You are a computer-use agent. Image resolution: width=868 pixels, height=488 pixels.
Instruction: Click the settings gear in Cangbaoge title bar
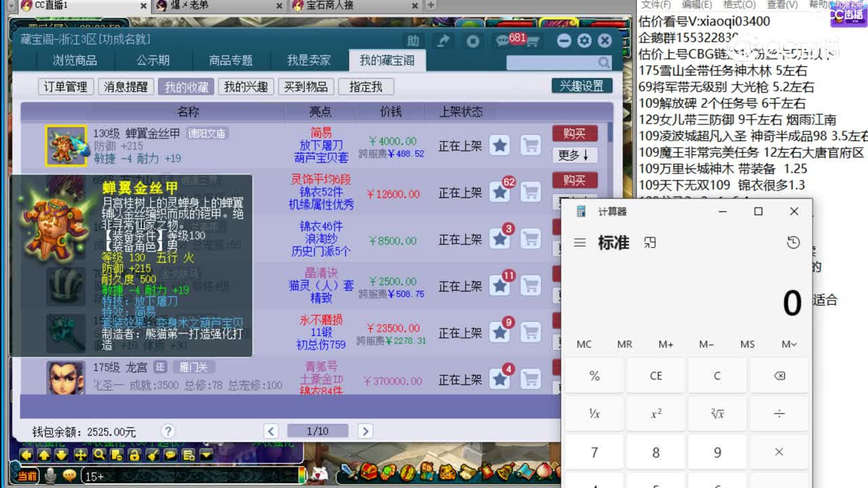(584, 41)
